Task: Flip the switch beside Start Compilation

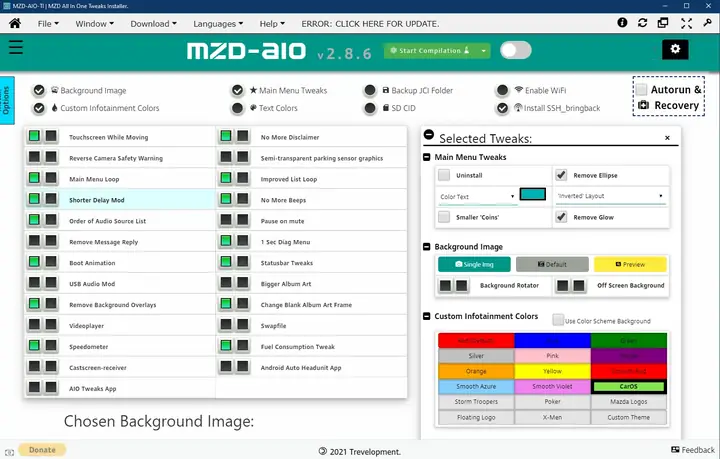Action: pyautogui.click(x=515, y=50)
